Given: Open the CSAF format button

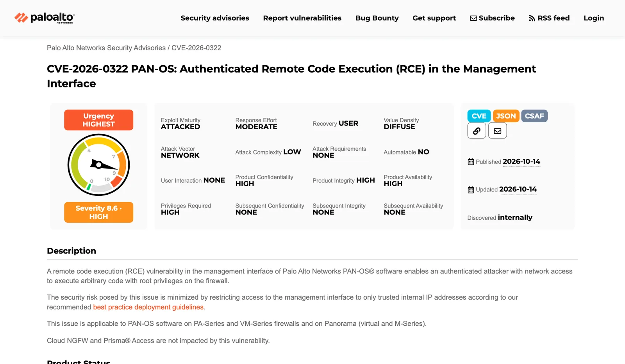Looking at the screenshot, I should 534,116.
